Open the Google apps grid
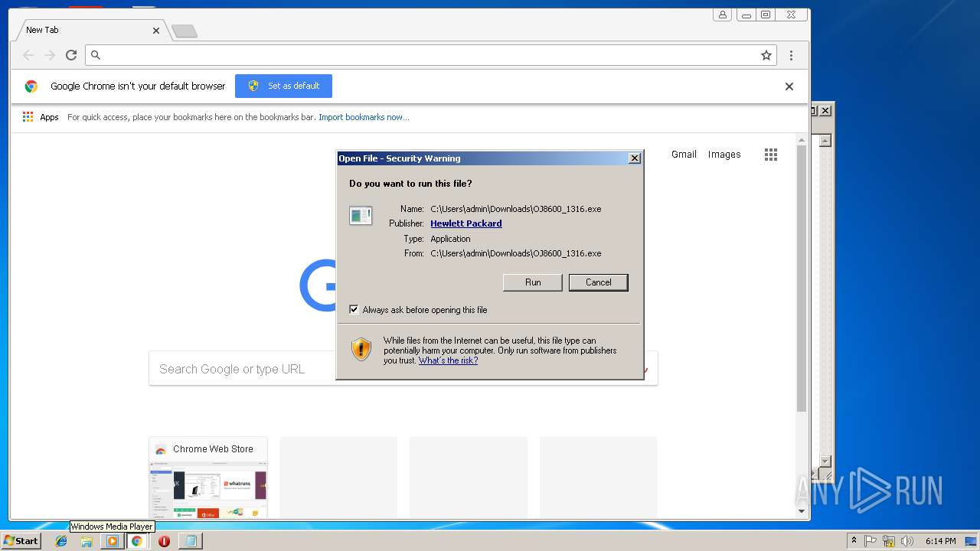The height and width of the screenshot is (551, 980). pyautogui.click(x=771, y=155)
